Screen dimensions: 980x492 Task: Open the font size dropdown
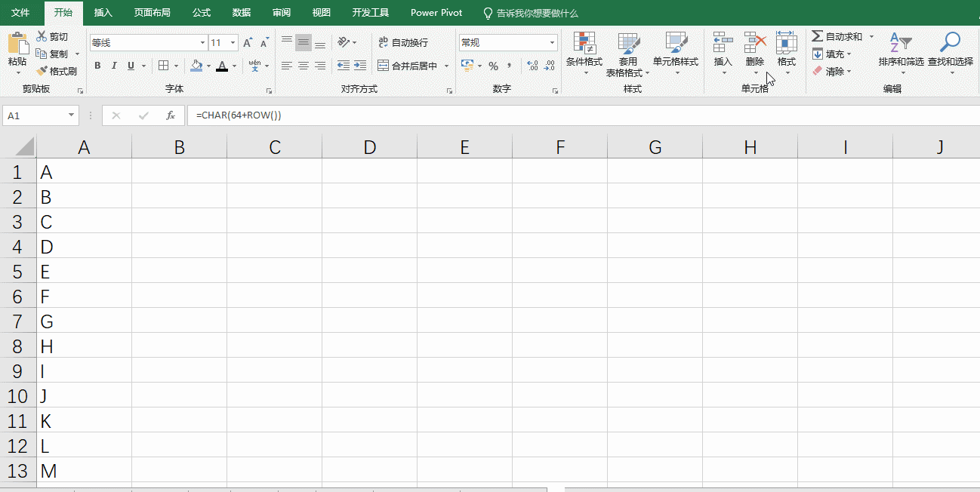click(233, 43)
